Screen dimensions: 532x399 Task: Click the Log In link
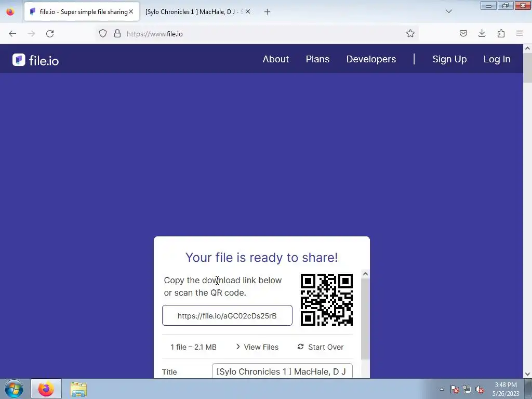497,59
